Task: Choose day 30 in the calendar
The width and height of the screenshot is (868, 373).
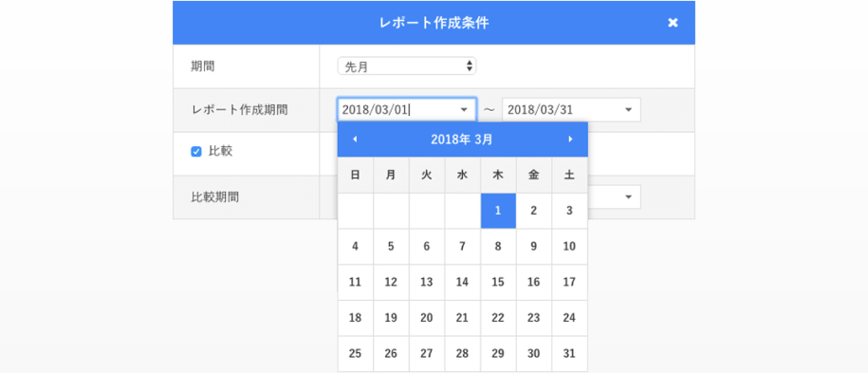Action: pos(534,354)
